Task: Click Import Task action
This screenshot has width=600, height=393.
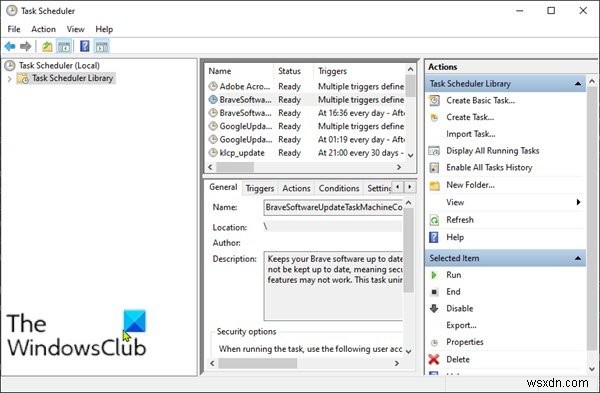Action: point(471,134)
